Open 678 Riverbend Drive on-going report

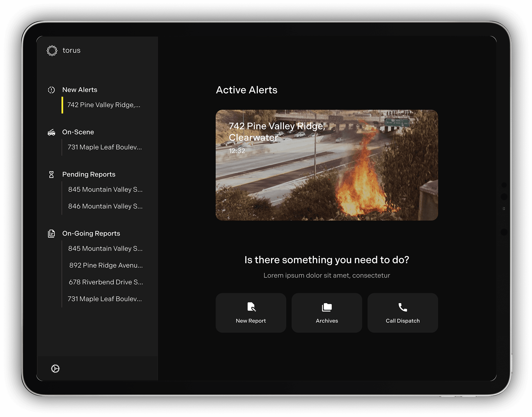(x=106, y=282)
